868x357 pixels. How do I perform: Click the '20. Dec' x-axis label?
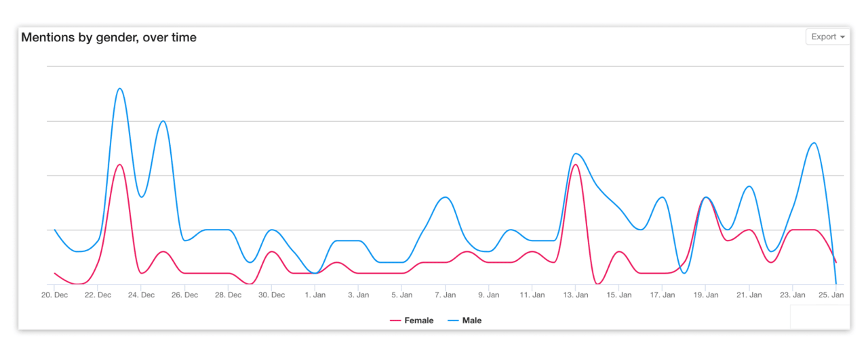tap(54, 295)
